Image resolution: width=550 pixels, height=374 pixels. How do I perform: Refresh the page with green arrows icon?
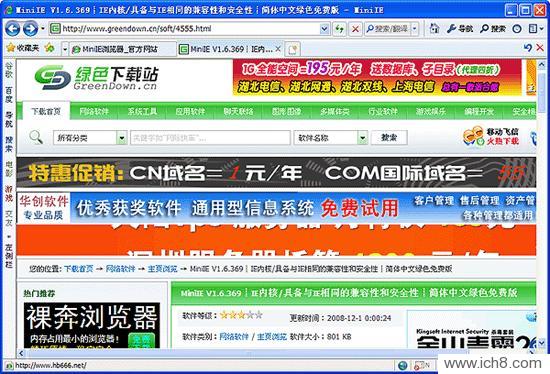pyautogui.click(x=339, y=29)
